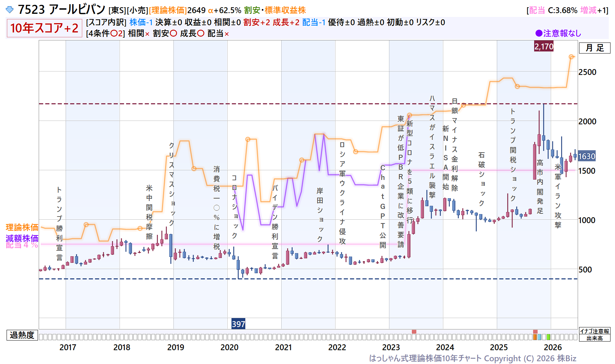This screenshot has height=364, width=615.
Task: Click the 2500 price axis label
Action: (587, 72)
